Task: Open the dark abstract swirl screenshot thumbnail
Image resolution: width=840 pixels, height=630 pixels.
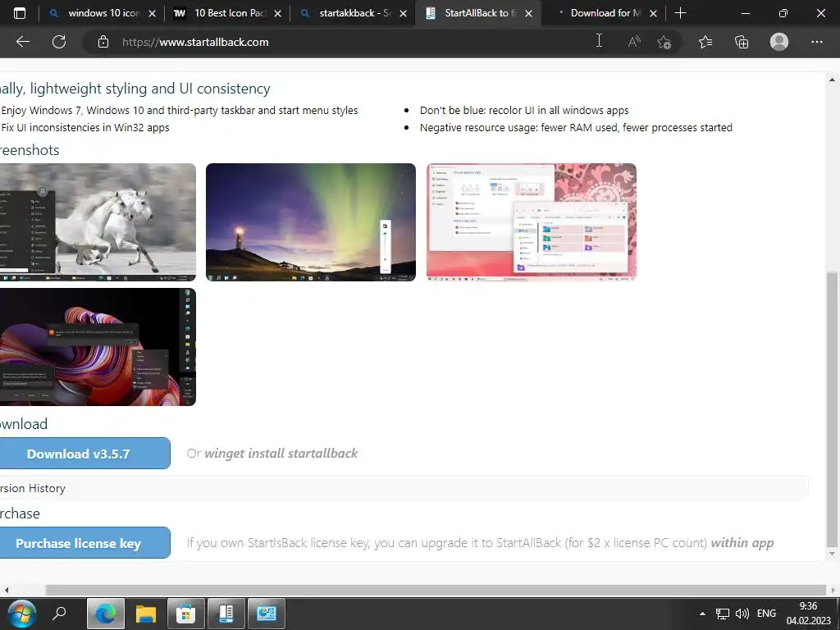Action: pyautogui.click(x=98, y=347)
